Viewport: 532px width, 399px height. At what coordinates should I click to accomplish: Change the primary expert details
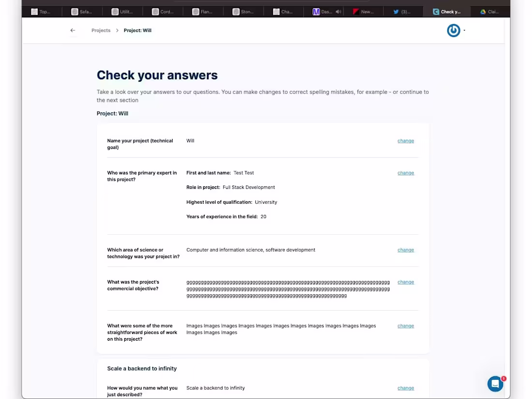(x=405, y=172)
